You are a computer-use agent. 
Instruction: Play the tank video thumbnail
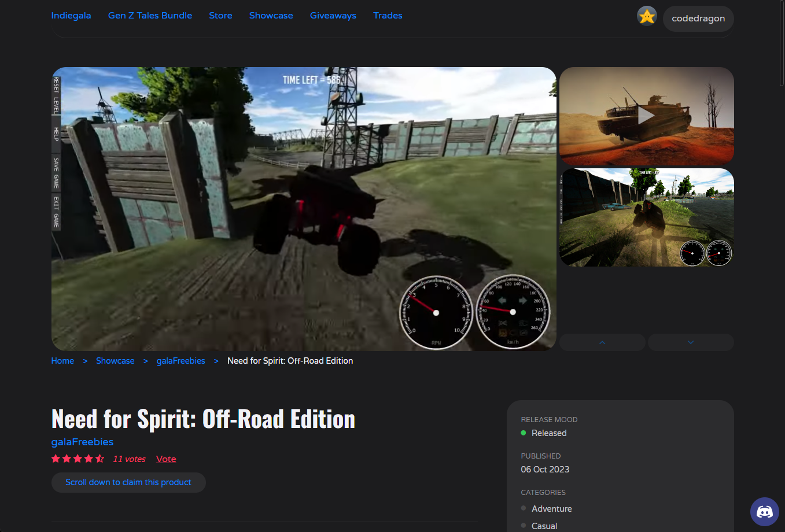point(647,116)
